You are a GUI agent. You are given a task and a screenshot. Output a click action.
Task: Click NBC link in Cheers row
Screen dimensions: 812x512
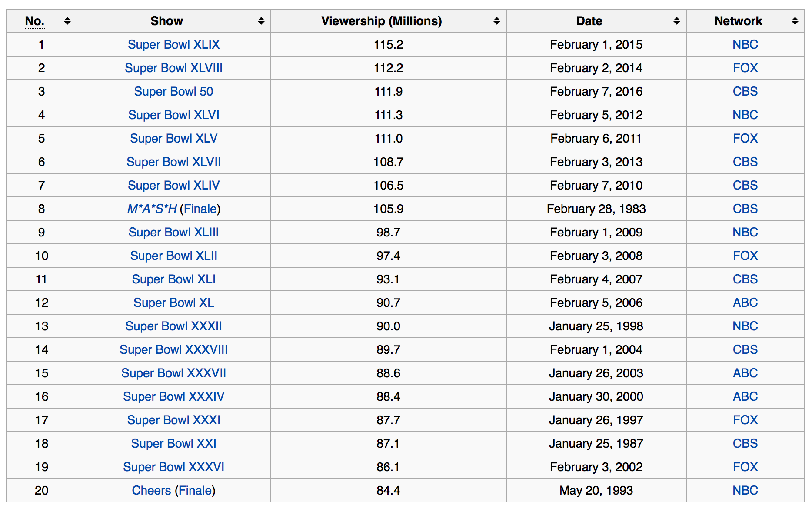(x=745, y=490)
